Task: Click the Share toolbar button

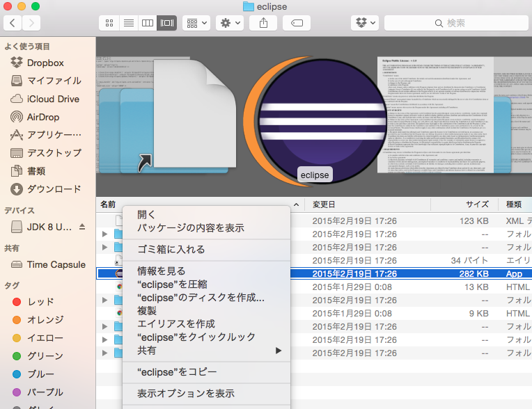Action: click(263, 23)
